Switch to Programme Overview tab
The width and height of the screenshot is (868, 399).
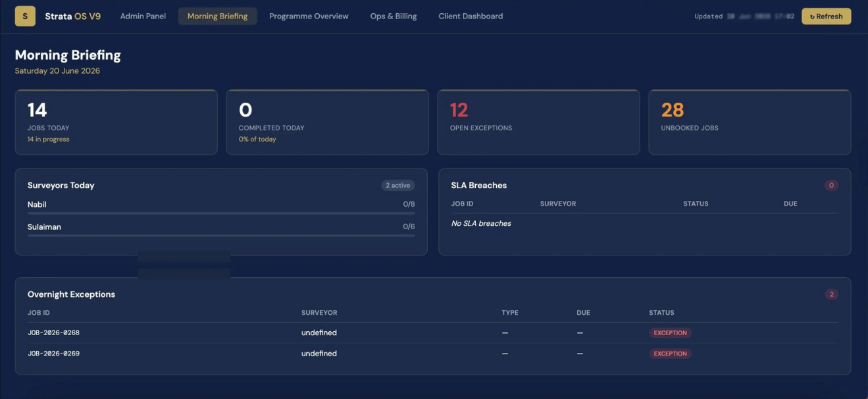pos(309,16)
